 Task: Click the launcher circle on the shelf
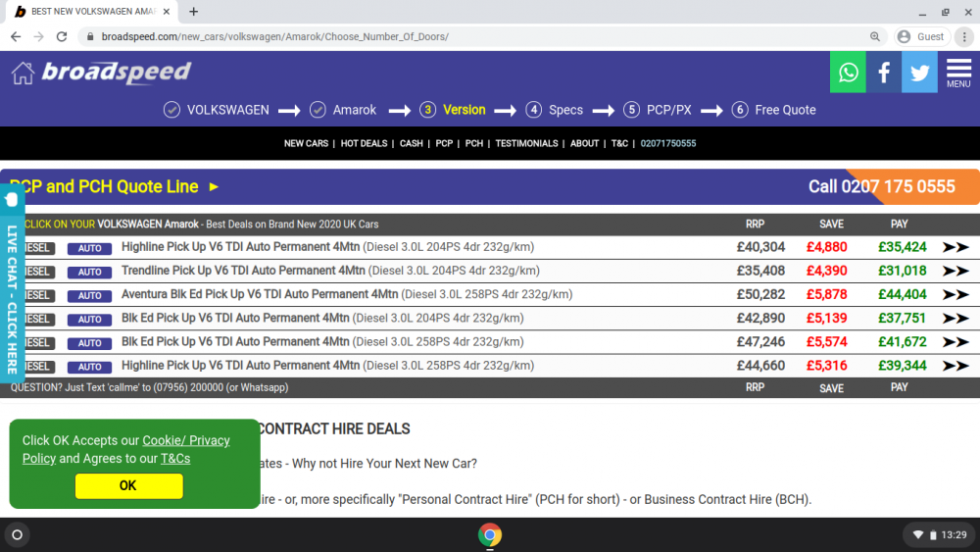click(x=18, y=535)
